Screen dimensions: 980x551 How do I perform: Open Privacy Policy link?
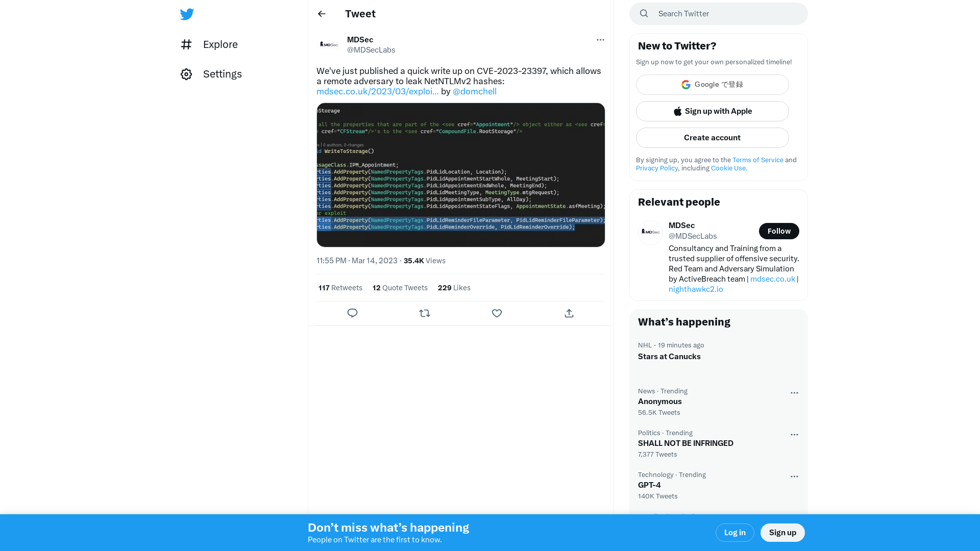(x=657, y=168)
